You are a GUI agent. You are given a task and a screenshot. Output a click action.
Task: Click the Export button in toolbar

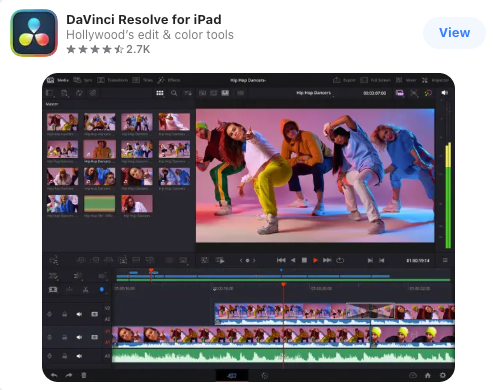344,80
